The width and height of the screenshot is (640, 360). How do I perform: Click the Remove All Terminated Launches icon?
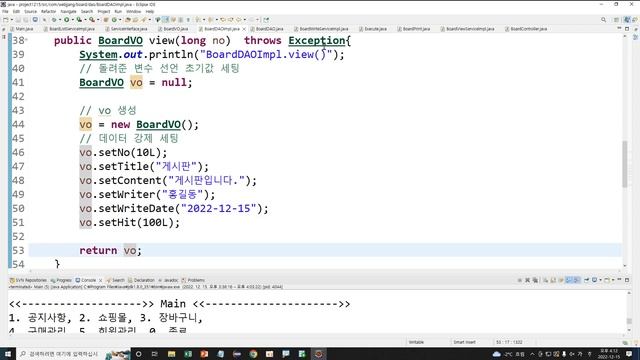coord(535,280)
